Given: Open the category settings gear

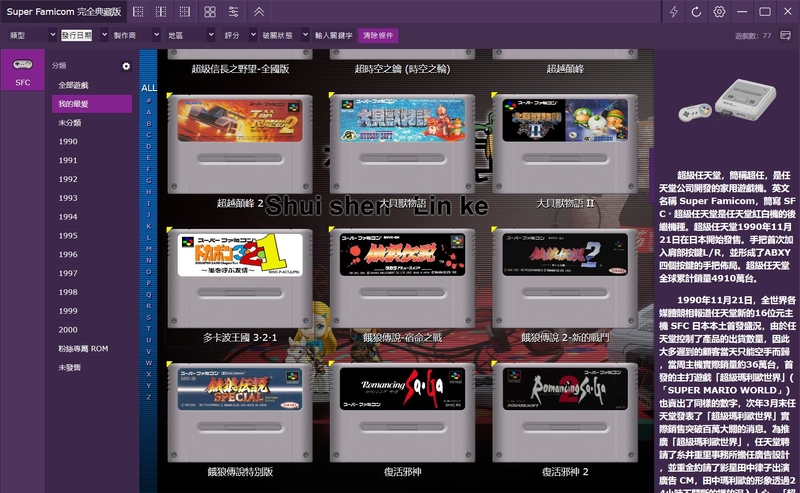Looking at the screenshot, I should [126, 66].
